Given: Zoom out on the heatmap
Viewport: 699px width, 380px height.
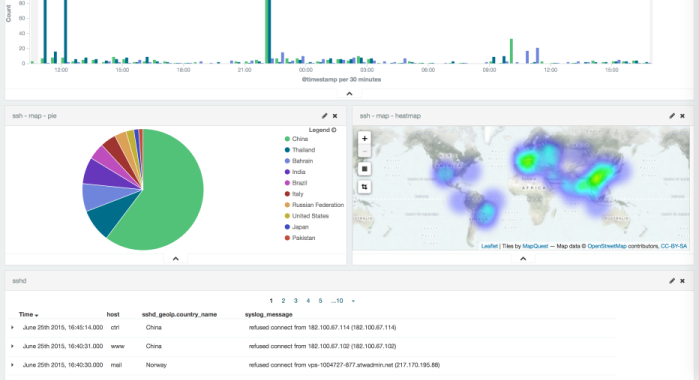Looking at the screenshot, I should click(364, 151).
